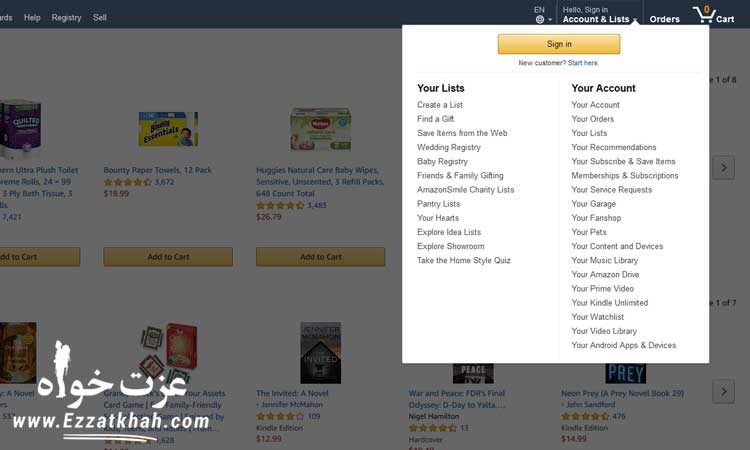Click the yellow Sign in button
The image size is (750, 450).
pyautogui.click(x=559, y=44)
